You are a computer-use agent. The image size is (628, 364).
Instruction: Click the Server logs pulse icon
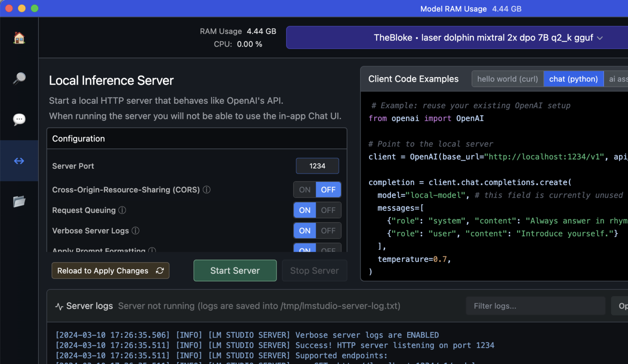click(x=59, y=306)
